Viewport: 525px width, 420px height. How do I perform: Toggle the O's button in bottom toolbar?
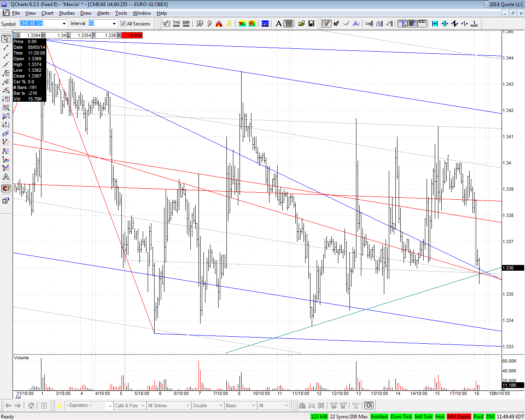(x=369, y=406)
